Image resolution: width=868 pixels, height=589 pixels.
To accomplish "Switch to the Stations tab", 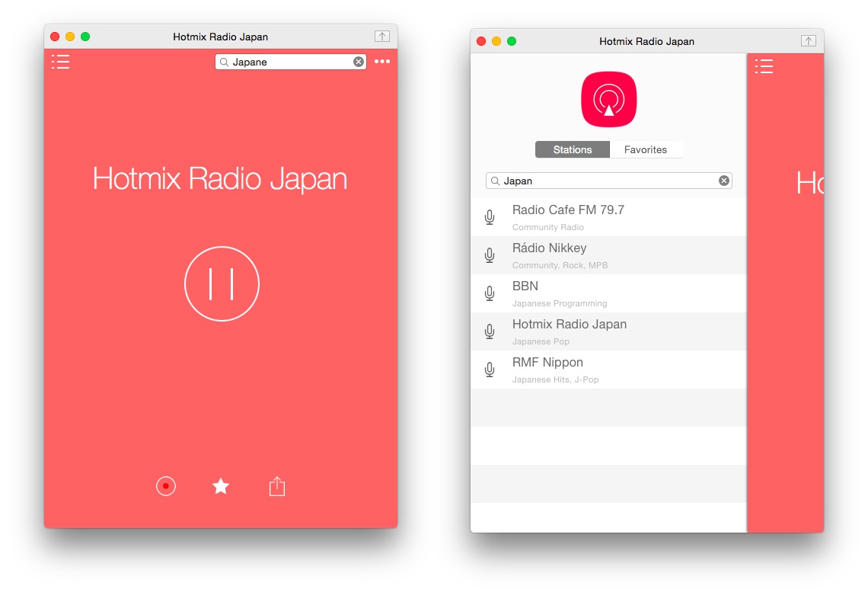I will 573,149.
